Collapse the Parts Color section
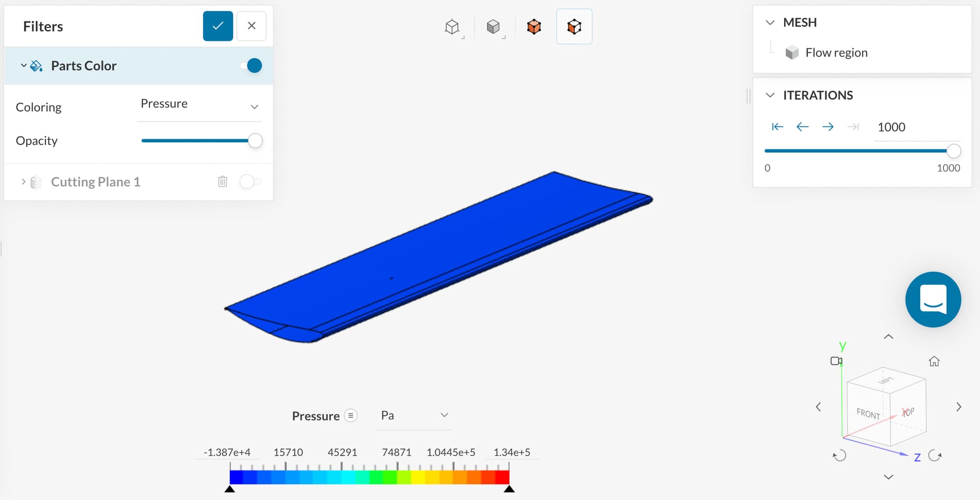 (23, 65)
